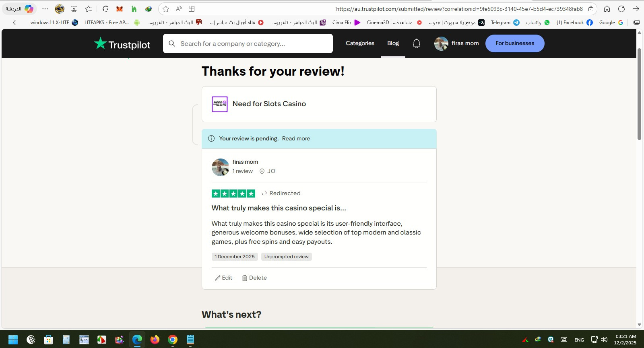Screen dimensions: 644x348
Task: Open the split screen icon in address bar
Action: coord(192,9)
